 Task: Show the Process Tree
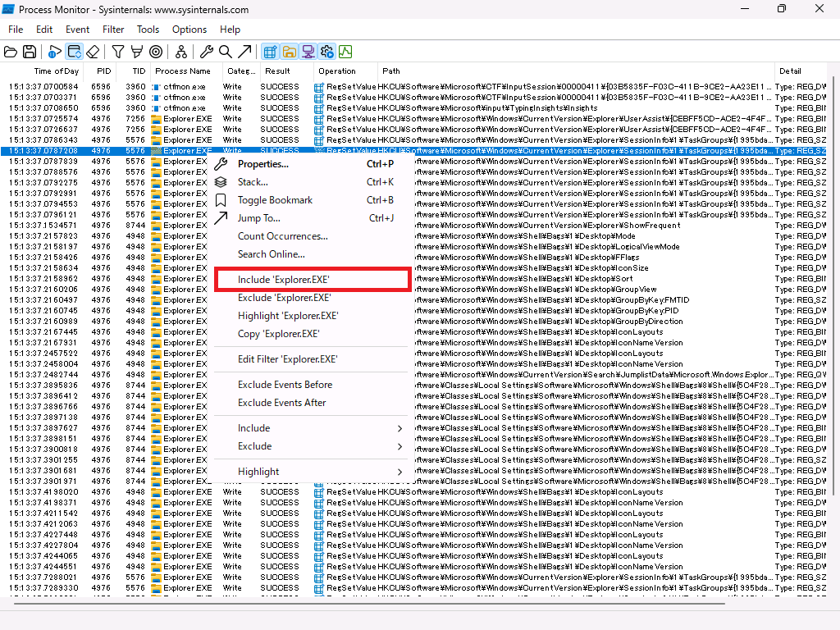click(x=181, y=51)
